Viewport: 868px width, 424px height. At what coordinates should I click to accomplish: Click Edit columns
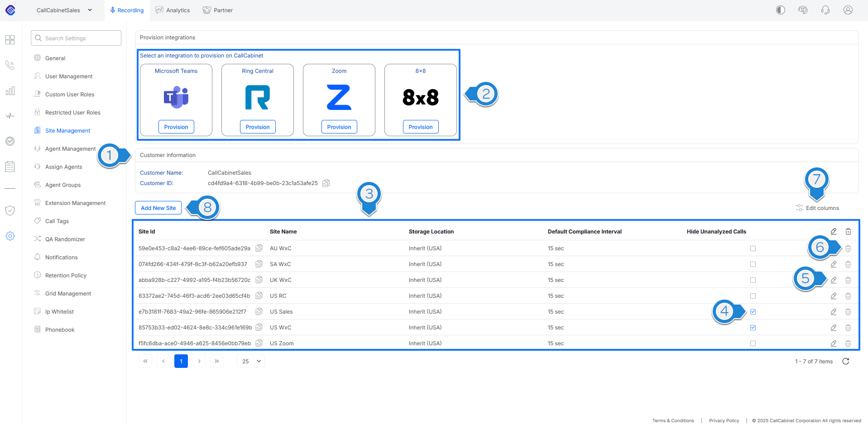(x=817, y=208)
